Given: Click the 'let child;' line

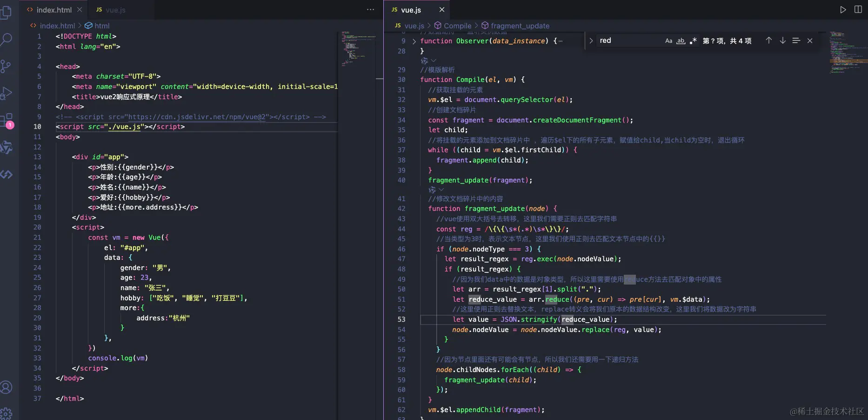Looking at the screenshot, I should pos(448,130).
